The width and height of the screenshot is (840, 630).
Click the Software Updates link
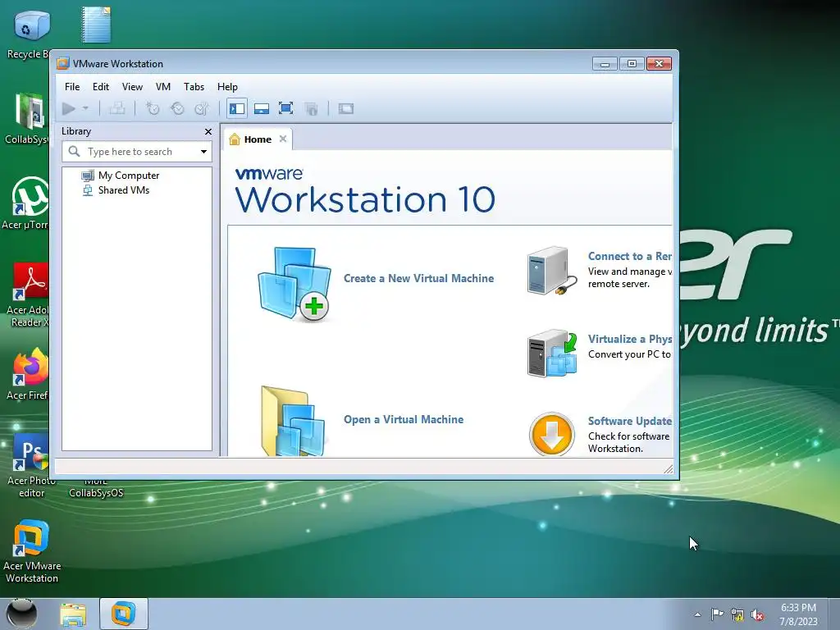(x=630, y=421)
